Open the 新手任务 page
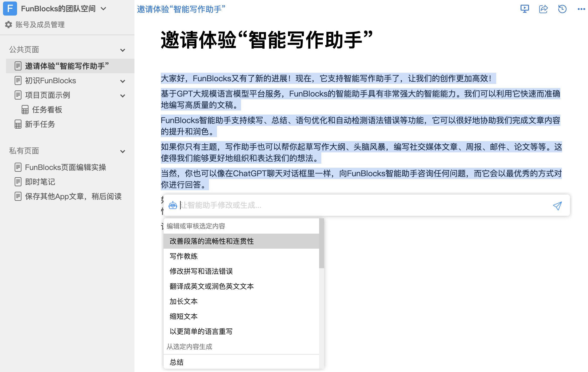This screenshot has width=588, height=372. [40, 124]
